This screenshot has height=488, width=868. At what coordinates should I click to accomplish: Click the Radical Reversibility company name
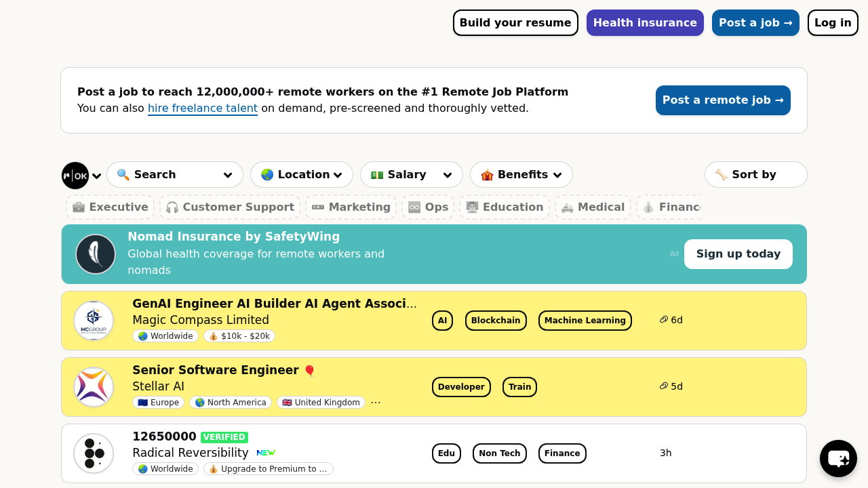(x=191, y=453)
